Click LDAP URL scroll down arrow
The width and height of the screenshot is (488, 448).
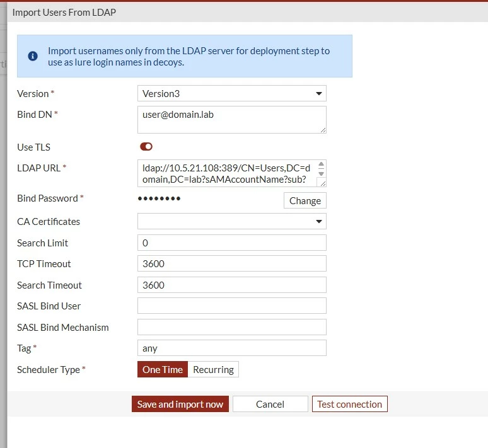coord(321,174)
